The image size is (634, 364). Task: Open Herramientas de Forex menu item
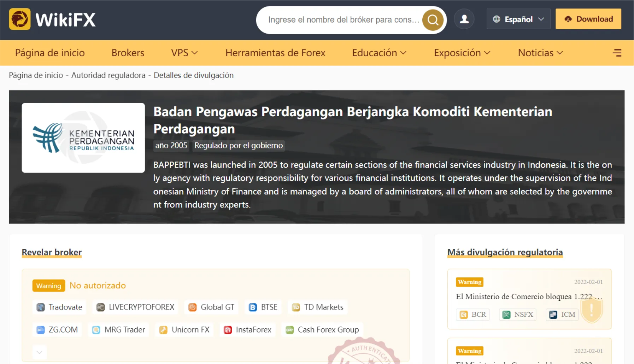(275, 53)
